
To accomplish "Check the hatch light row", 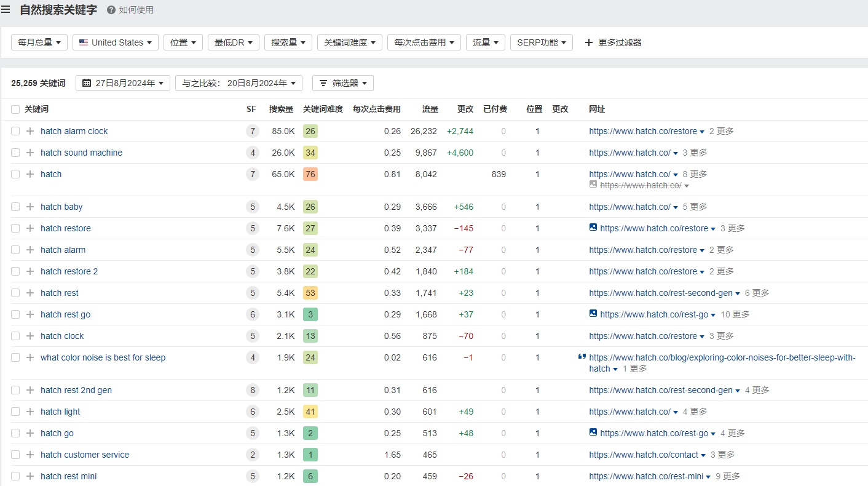I will pyautogui.click(x=15, y=412).
